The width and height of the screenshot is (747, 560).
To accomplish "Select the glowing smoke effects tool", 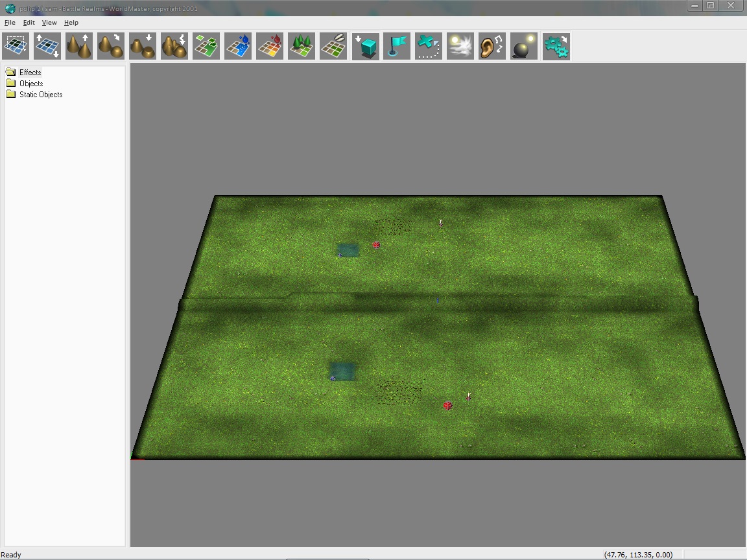I will point(460,46).
